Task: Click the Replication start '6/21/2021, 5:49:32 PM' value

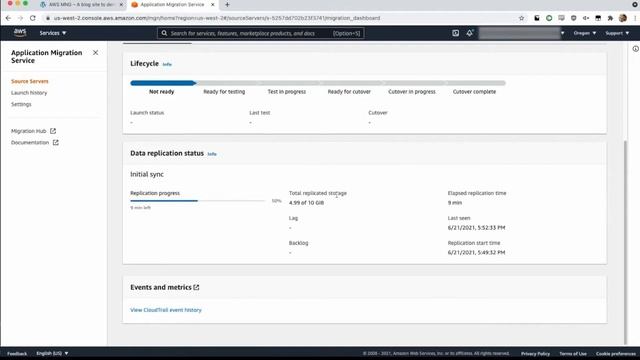Action: point(476,253)
